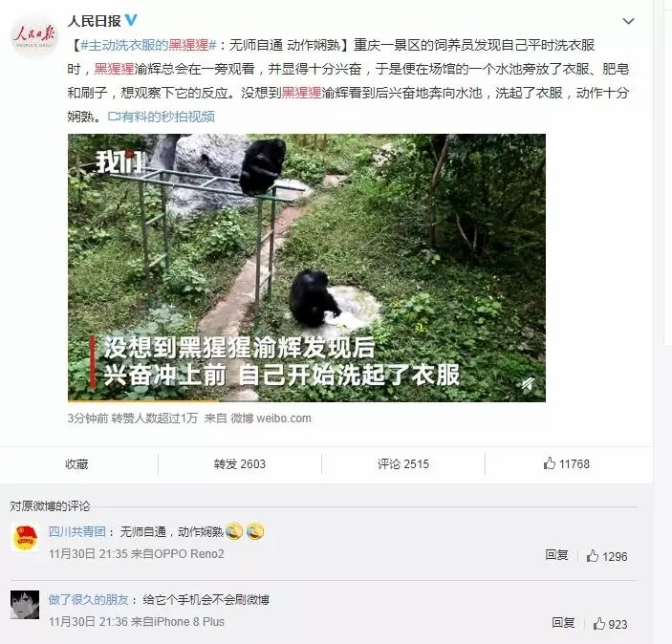Like the comment with 1296 likes
This screenshot has height=644, width=672.
[x=607, y=556]
